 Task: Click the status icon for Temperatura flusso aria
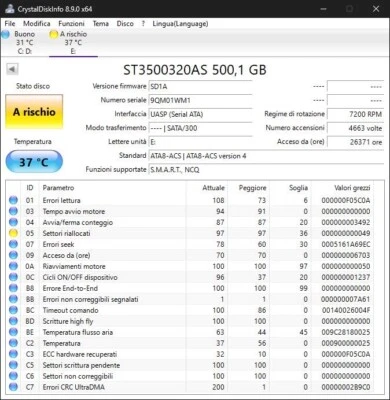[13, 332]
